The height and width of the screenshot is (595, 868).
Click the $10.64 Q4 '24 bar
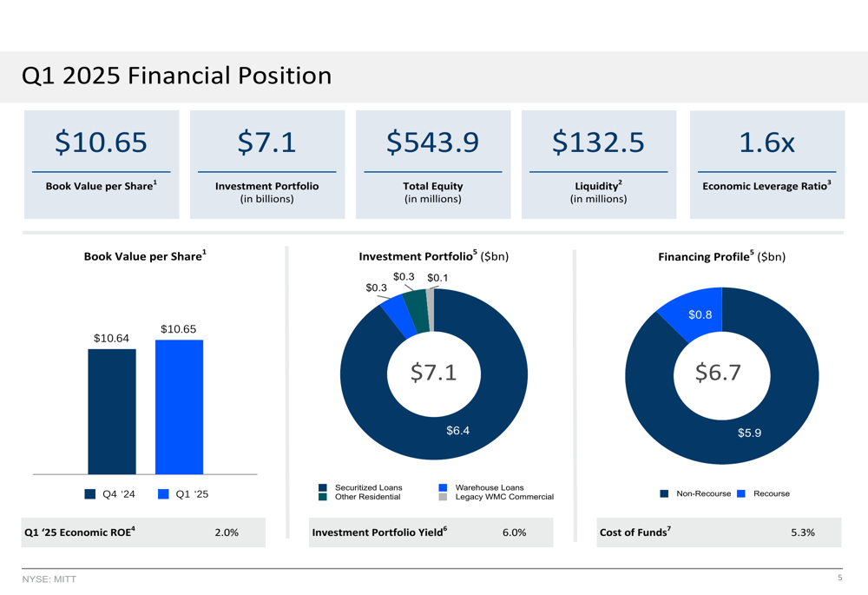[112, 412]
